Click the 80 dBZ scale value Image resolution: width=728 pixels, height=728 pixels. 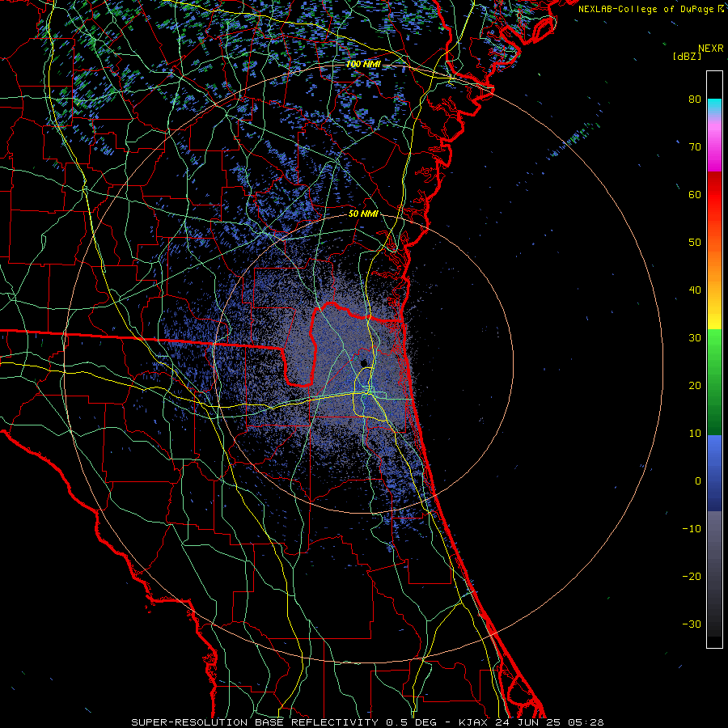tap(695, 99)
